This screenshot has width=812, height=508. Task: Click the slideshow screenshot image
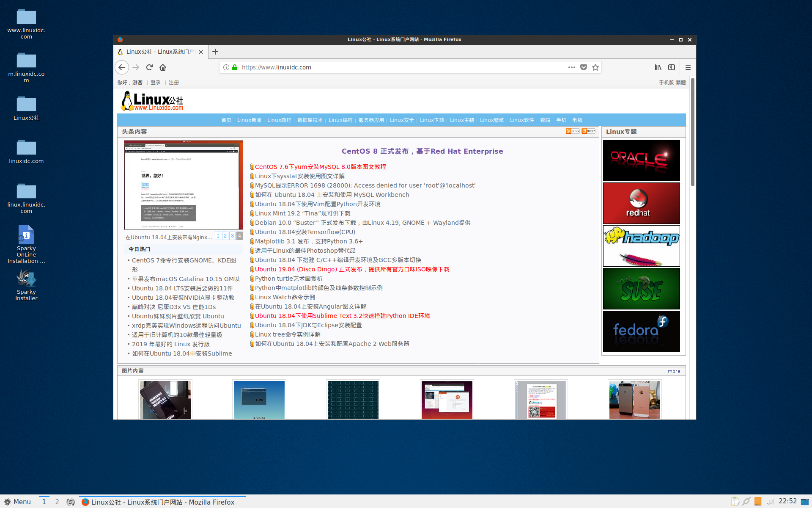pyautogui.click(x=184, y=185)
